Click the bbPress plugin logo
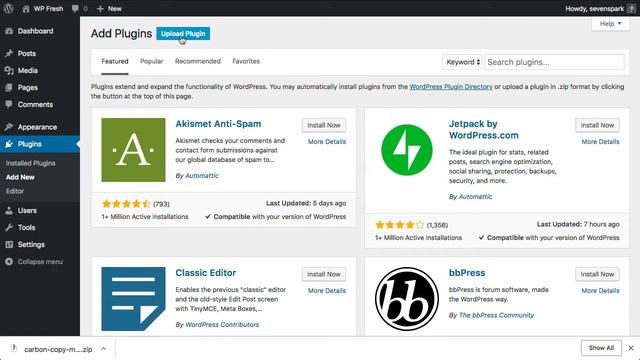 pos(407,299)
